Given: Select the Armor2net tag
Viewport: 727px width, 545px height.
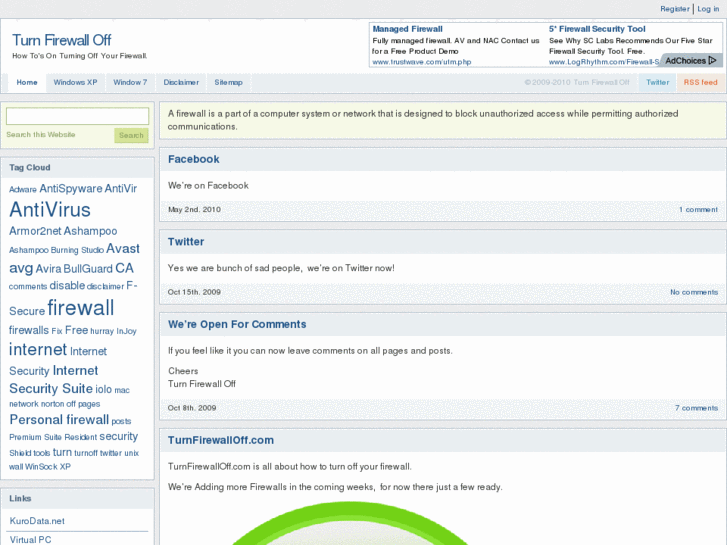Looking at the screenshot, I should point(35,231).
